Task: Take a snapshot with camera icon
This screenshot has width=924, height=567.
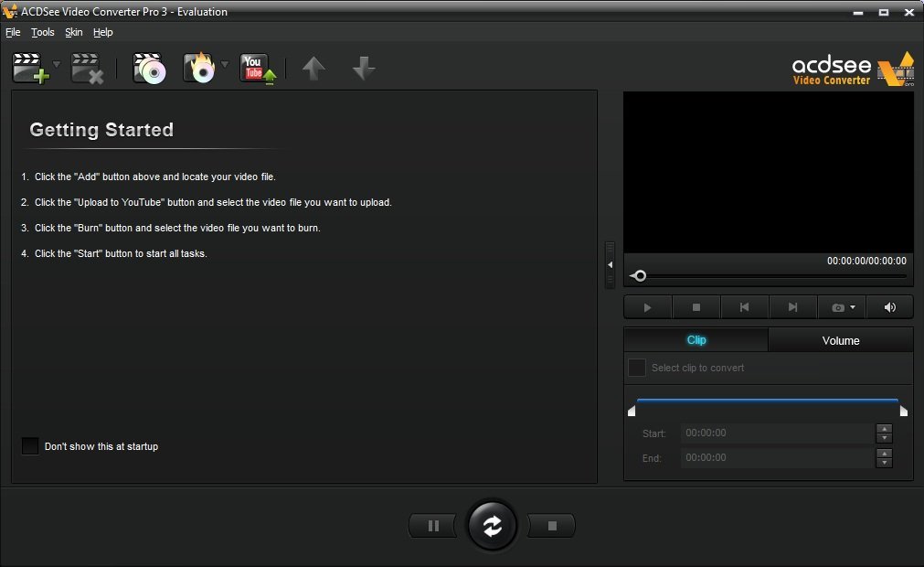Action: click(x=837, y=307)
